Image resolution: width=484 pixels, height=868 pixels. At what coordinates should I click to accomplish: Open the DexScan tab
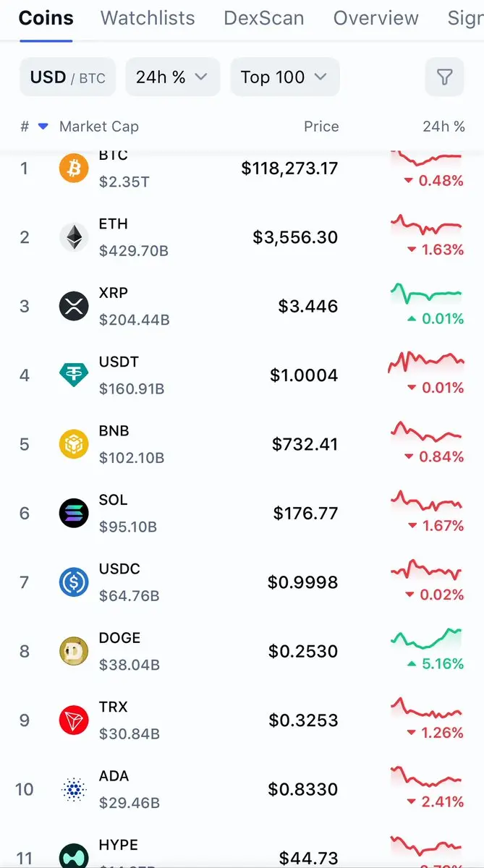click(x=264, y=18)
